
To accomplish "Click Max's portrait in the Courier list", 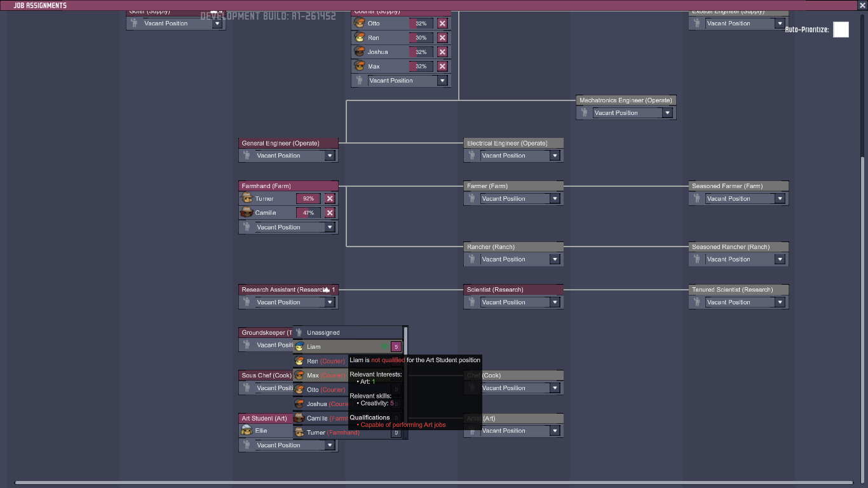I will tap(360, 66).
